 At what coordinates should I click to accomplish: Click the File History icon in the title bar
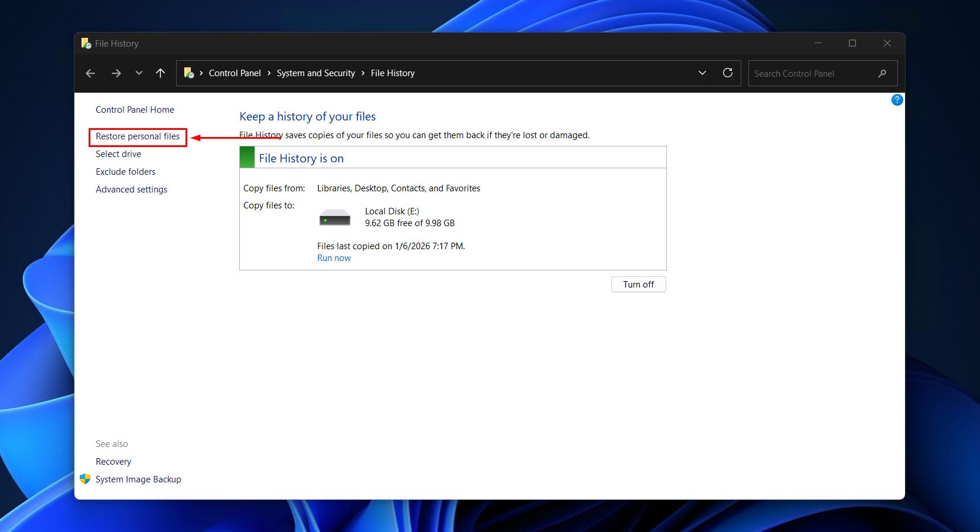click(x=86, y=43)
